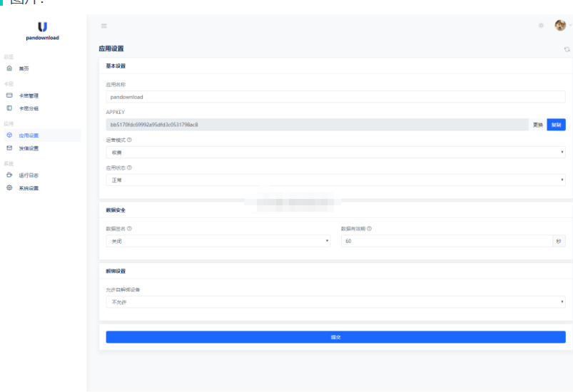573x392 pixels.
Task: Open the 应用状态 dropdown
Action: coord(335,180)
